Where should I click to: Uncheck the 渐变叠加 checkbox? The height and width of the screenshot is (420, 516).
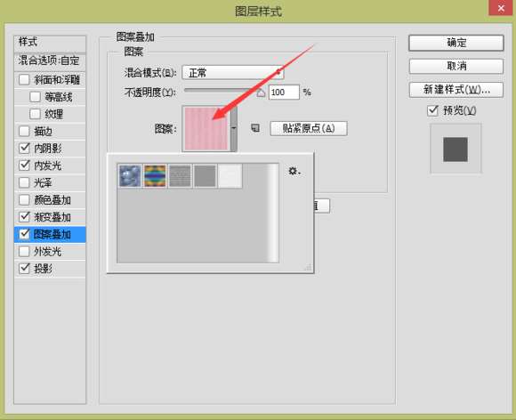coord(24,216)
